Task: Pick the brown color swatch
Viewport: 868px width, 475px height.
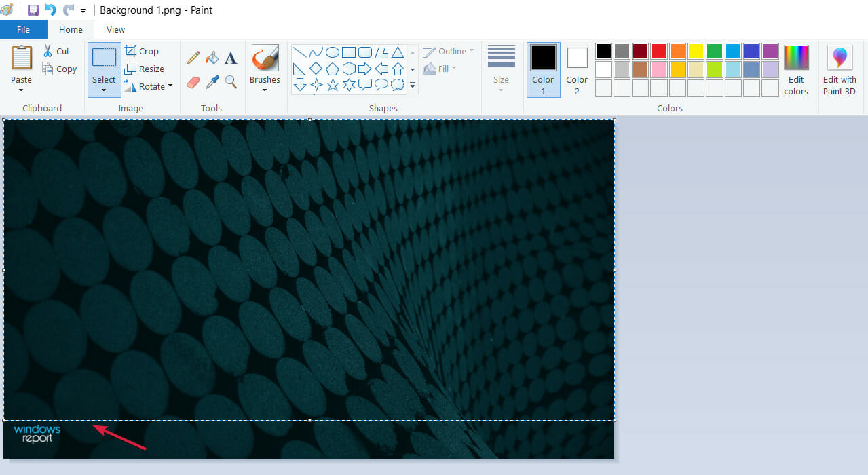Action: click(x=640, y=69)
